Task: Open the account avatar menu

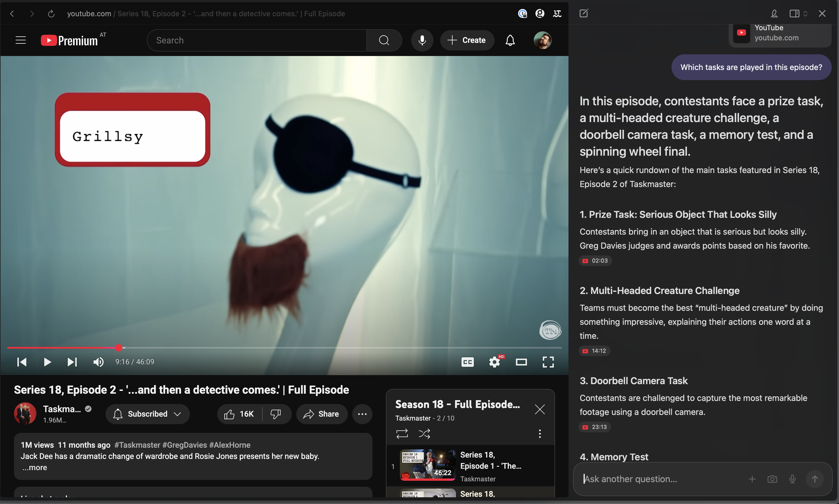Action: pos(542,40)
